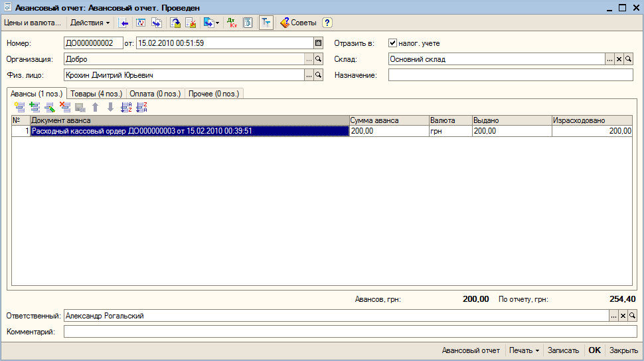This screenshot has width=644, height=361.
Task: Click into the document date field
Action: [x=225, y=43]
